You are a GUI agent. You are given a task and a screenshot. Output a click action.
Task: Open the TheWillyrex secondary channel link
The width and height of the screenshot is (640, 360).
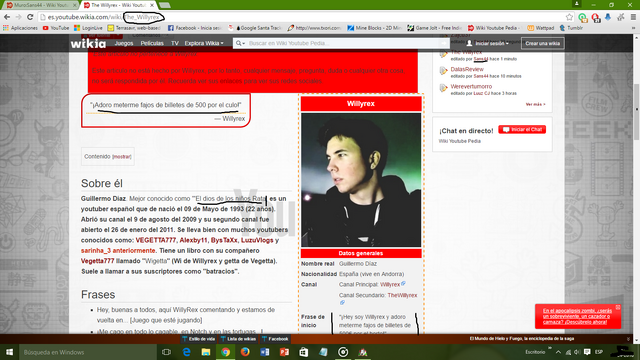(x=402, y=295)
